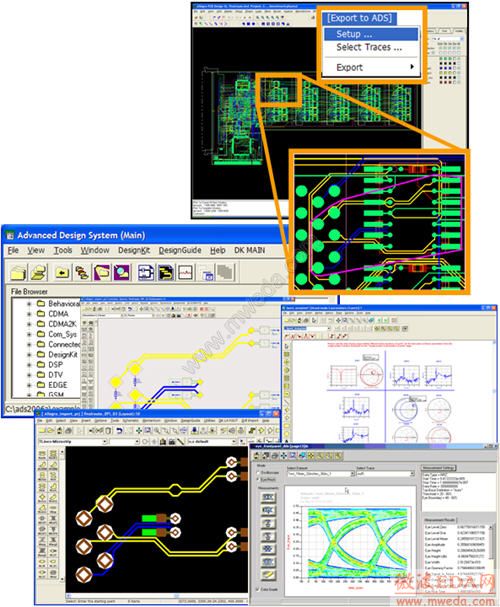Screen dimensions: 500x607
Task: Click Export to ADS menu header
Action: click(360, 18)
